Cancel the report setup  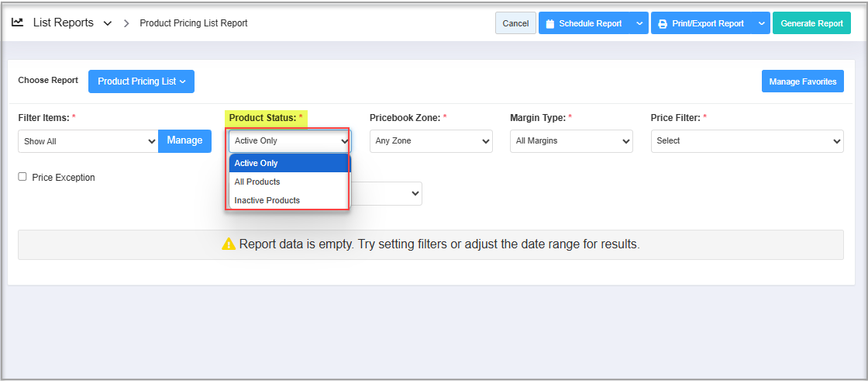(x=515, y=23)
